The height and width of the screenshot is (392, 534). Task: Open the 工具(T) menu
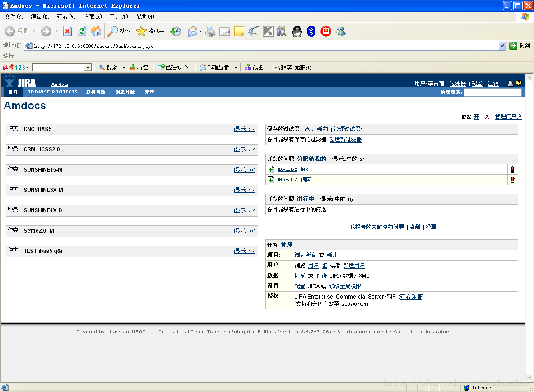[119, 17]
